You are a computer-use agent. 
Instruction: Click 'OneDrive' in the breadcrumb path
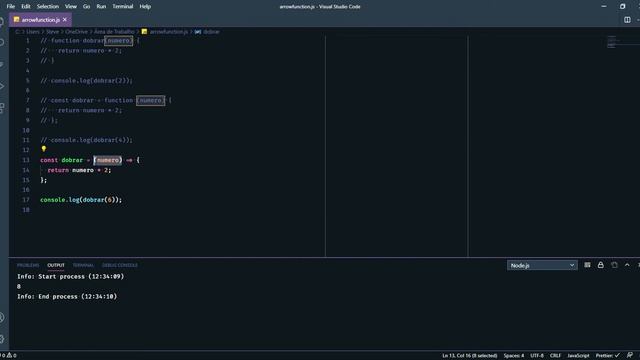coord(76,31)
